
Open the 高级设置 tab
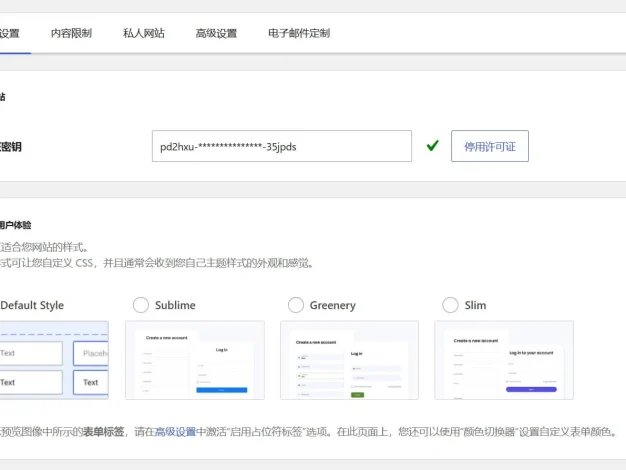[x=216, y=33]
